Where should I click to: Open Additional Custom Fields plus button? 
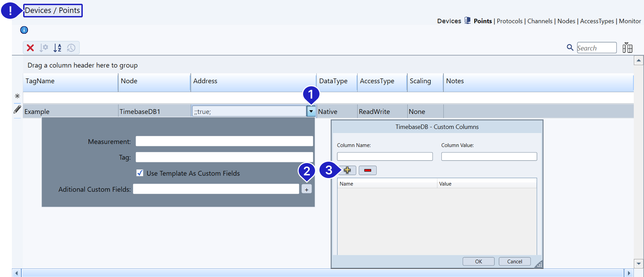click(x=307, y=189)
